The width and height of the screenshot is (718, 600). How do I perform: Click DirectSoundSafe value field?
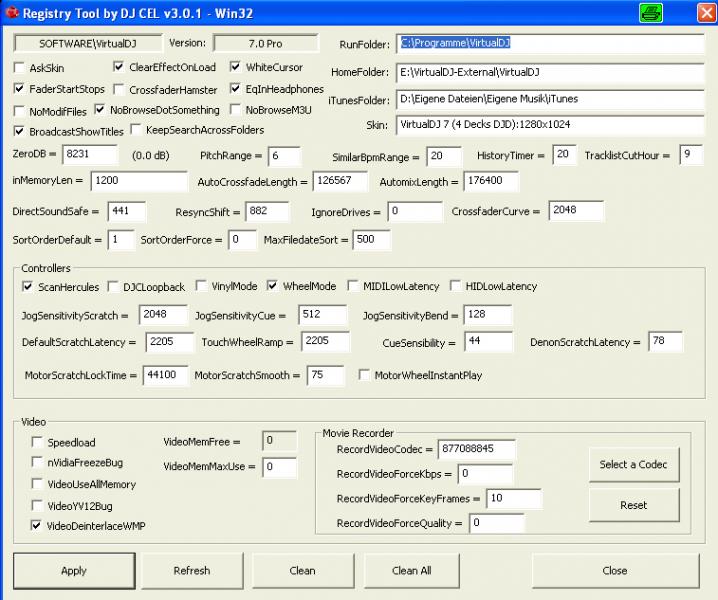pos(127,211)
